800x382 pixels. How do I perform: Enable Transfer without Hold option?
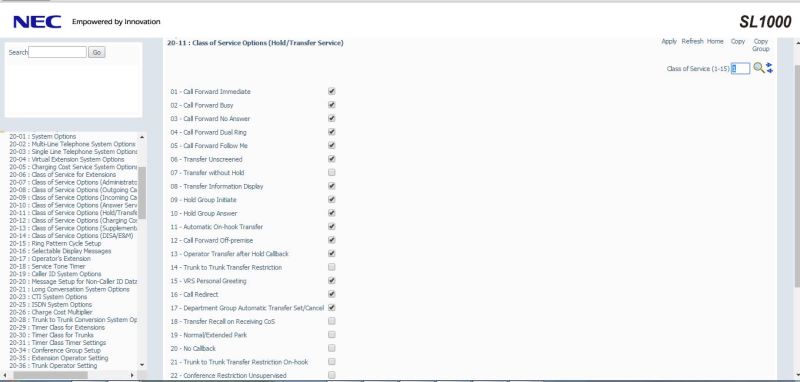pyautogui.click(x=332, y=172)
